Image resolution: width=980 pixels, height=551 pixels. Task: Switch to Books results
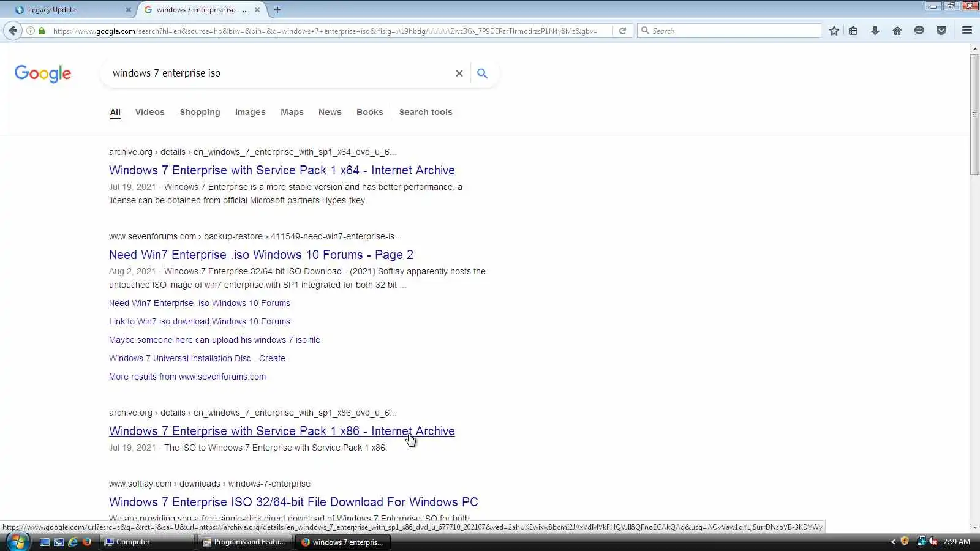pos(370,112)
